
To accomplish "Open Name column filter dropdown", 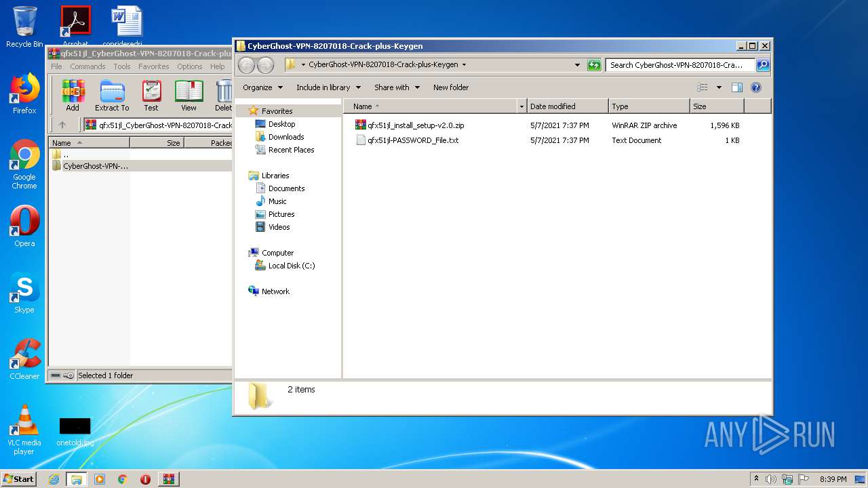I will 521,106.
